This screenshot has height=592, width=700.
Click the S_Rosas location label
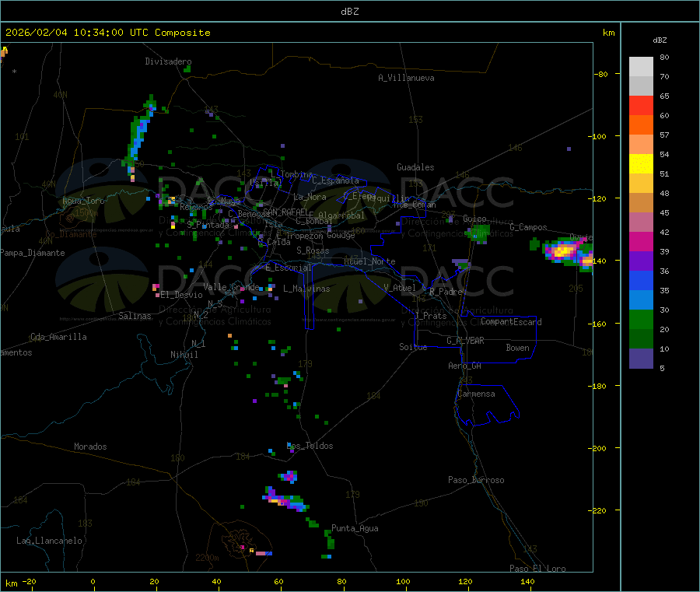tap(313, 250)
